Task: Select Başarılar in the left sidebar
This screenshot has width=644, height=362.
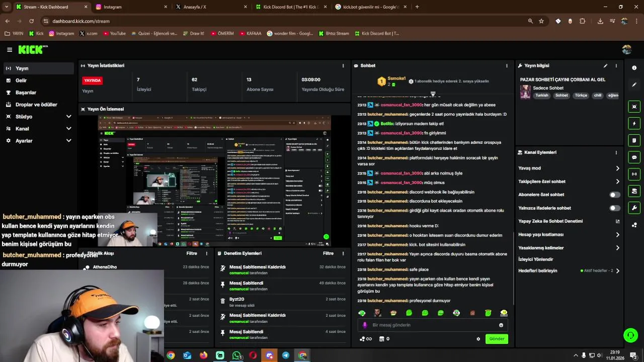Action: (x=38, y=93)
